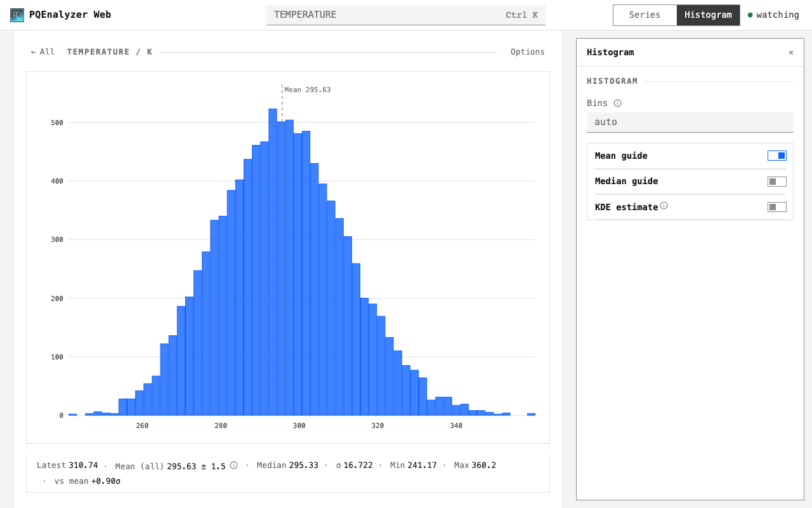This screenshot has width=812, height=508.
Task: Click the 500 y-axis label
Action: point(57,123)
